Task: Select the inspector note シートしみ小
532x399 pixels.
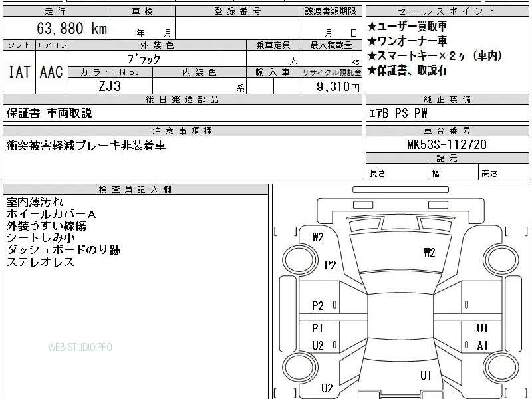Action: coord(41,238)
